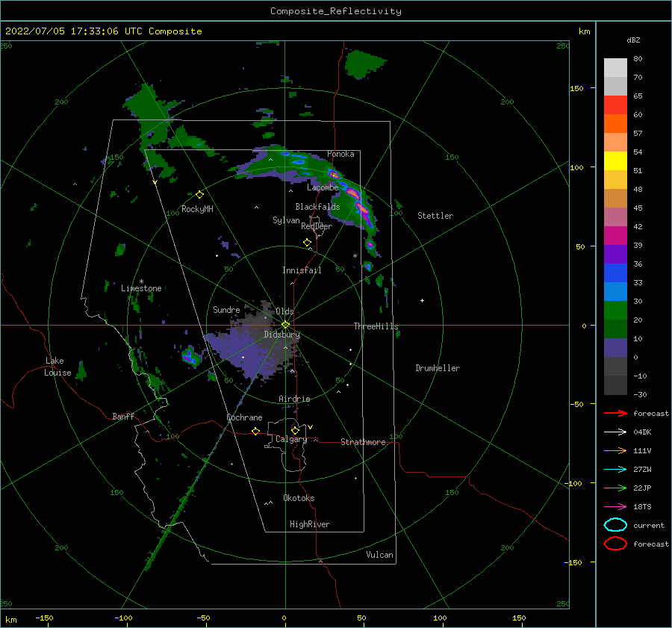672x628 pixels.
Task: Click the Okotoks label
Action: (299, 498)
